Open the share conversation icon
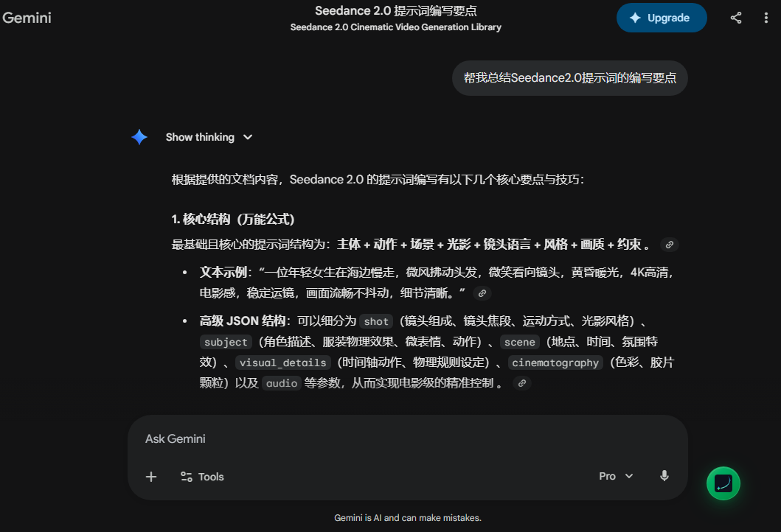 [736, 18]
